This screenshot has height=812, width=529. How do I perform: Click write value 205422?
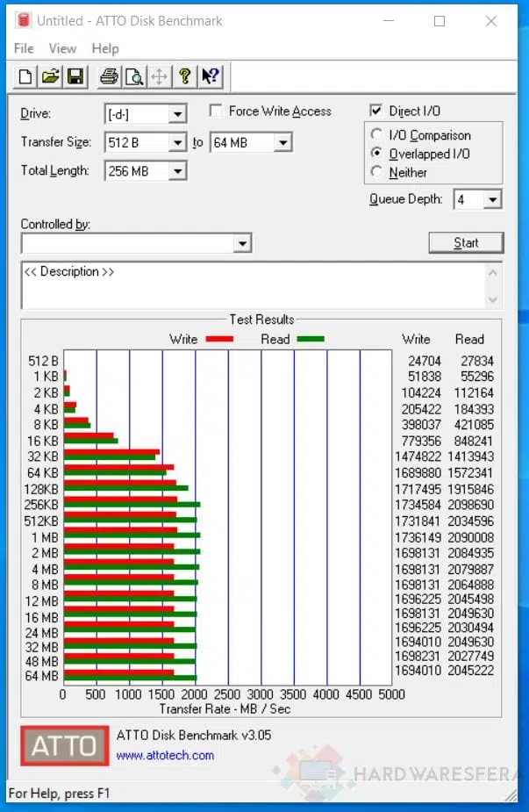(421, 409)
